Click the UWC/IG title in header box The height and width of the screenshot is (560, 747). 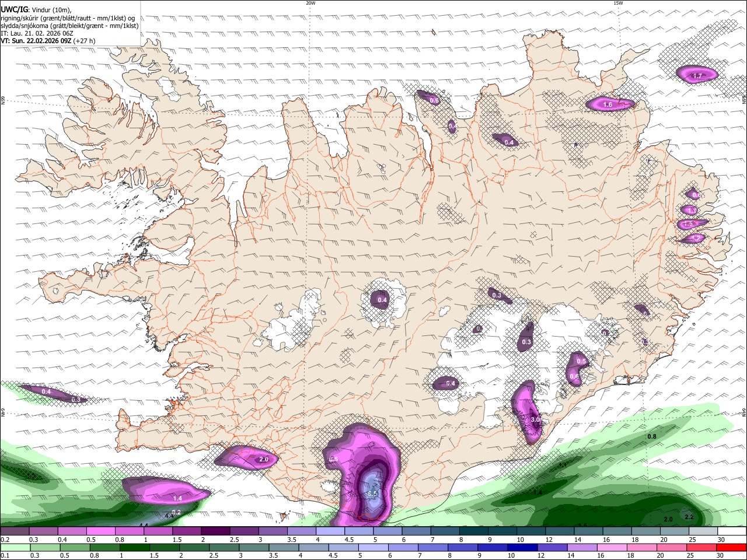pos(13,9)
